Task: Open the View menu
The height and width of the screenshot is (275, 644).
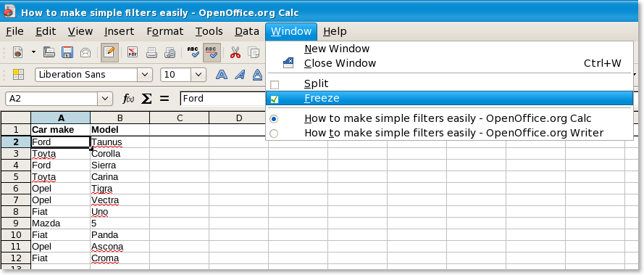Action: 80,31
